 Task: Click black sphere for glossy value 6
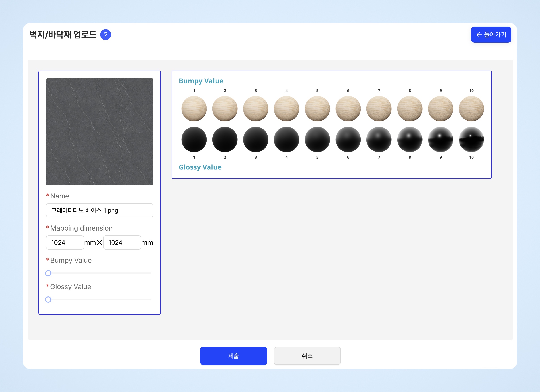pos(348,140)
